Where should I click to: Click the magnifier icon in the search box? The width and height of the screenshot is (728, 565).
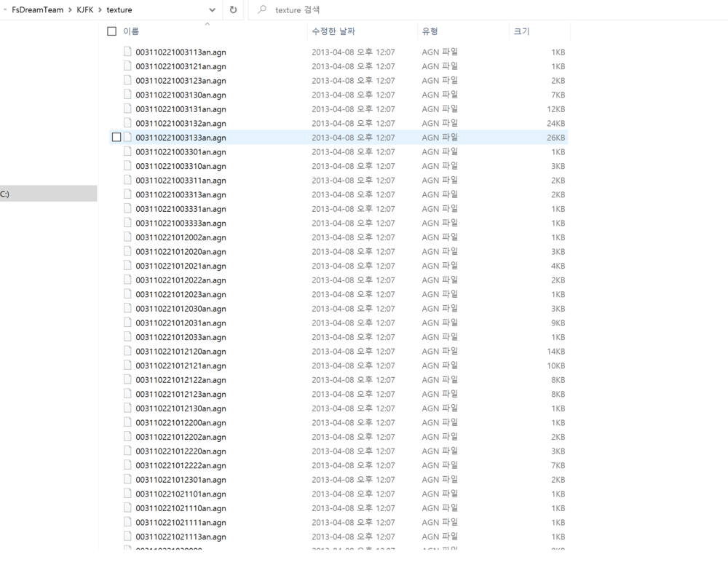pos(262,10)
